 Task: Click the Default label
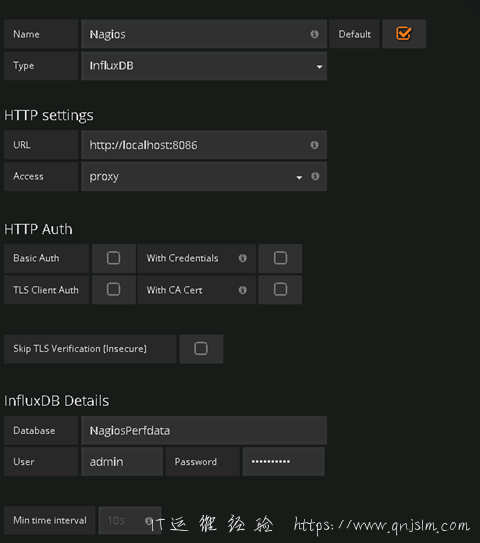coord(355,34)
